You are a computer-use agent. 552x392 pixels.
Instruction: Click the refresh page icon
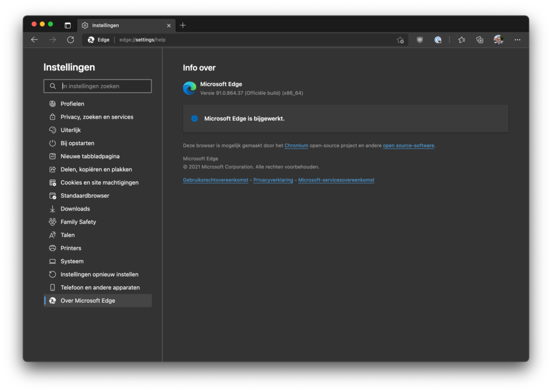(x=70, y=40)
